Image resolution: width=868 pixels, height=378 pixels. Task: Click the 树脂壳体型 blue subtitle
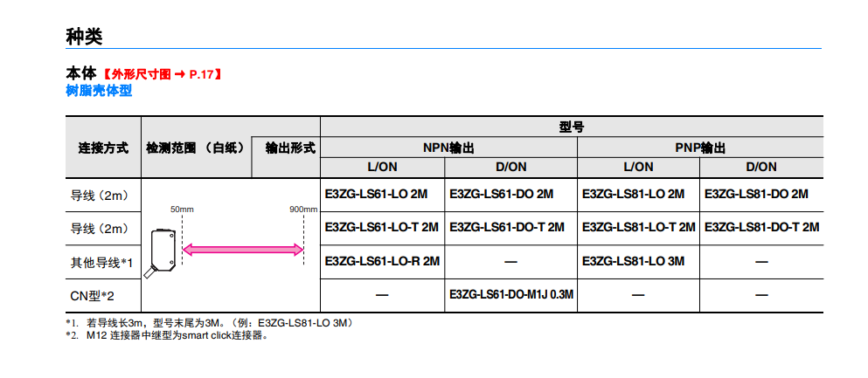(x=99, y=91)
